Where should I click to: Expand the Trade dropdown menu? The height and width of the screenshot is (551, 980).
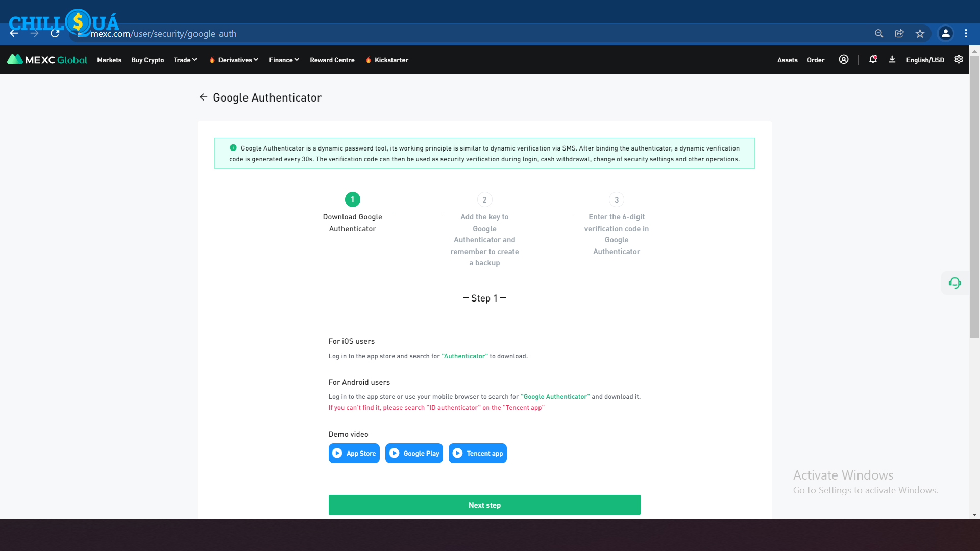185,60
